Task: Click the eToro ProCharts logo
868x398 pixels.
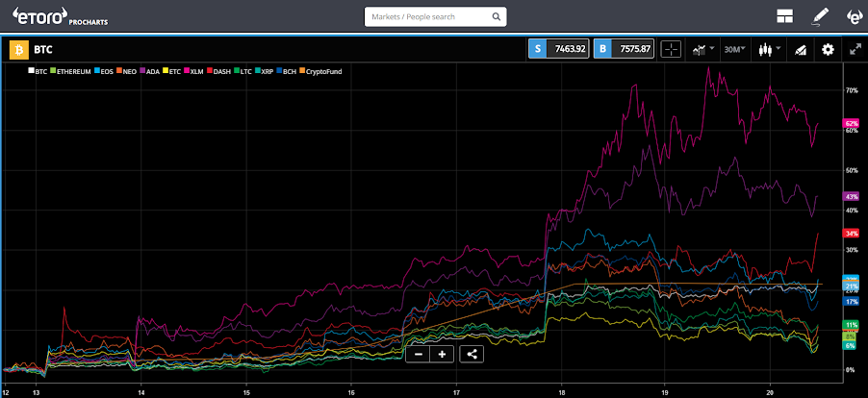Action: click(60, 17)
